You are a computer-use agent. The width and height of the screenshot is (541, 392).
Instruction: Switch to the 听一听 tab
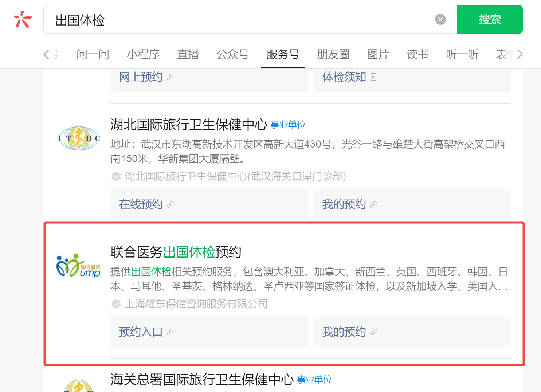tap(462, 54)
